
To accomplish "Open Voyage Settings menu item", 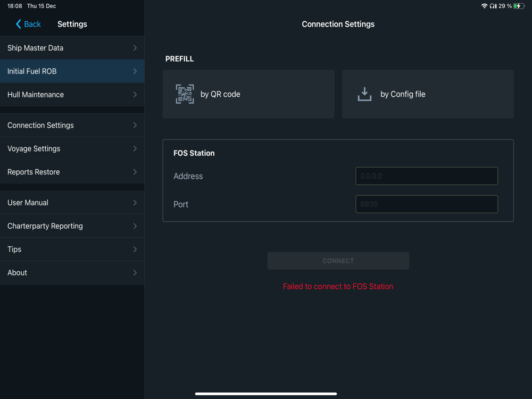I will 72,148.
